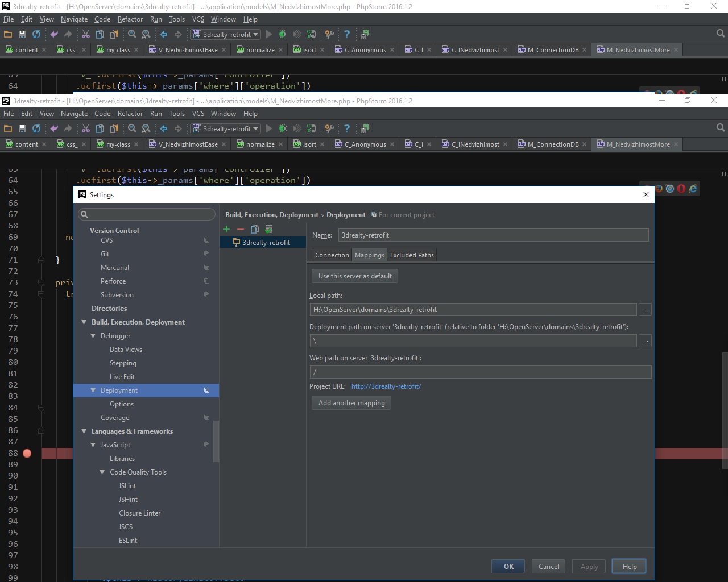This screenshot has width=728, height=582.
Task: Close the Settings dialog with X
Action: 646,194
